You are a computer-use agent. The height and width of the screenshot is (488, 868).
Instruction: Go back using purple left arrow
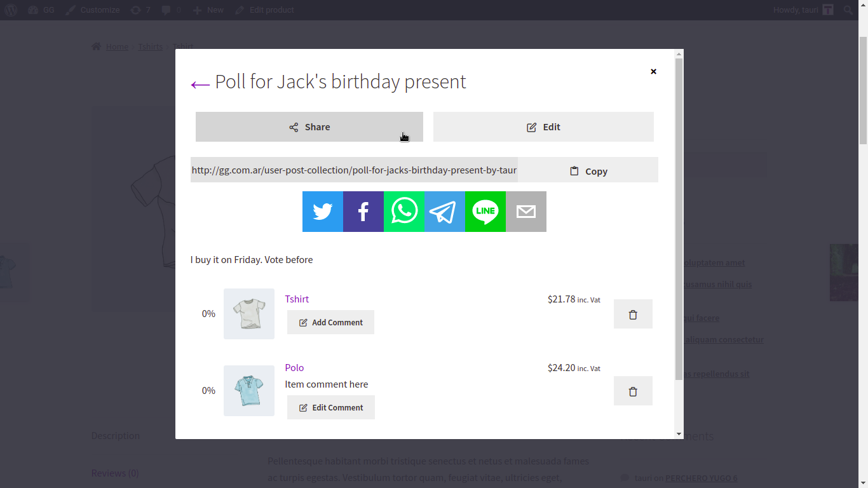[x=200, y=84]
